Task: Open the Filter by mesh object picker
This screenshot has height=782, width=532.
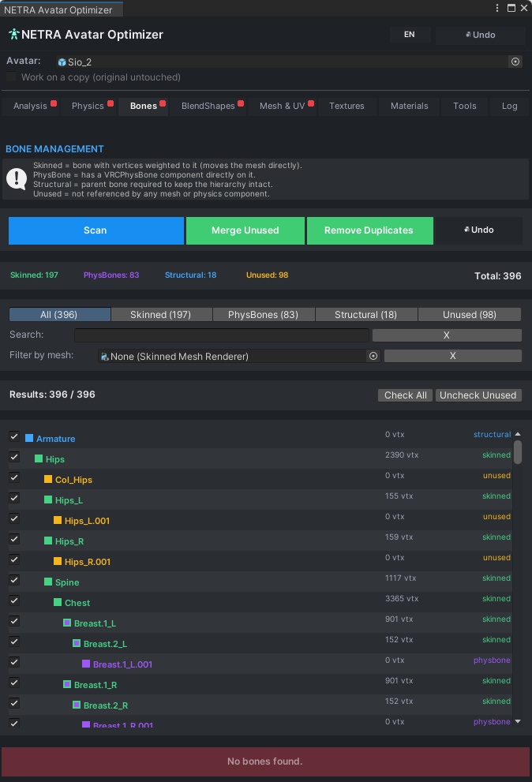Action: (x=373, y=356)
